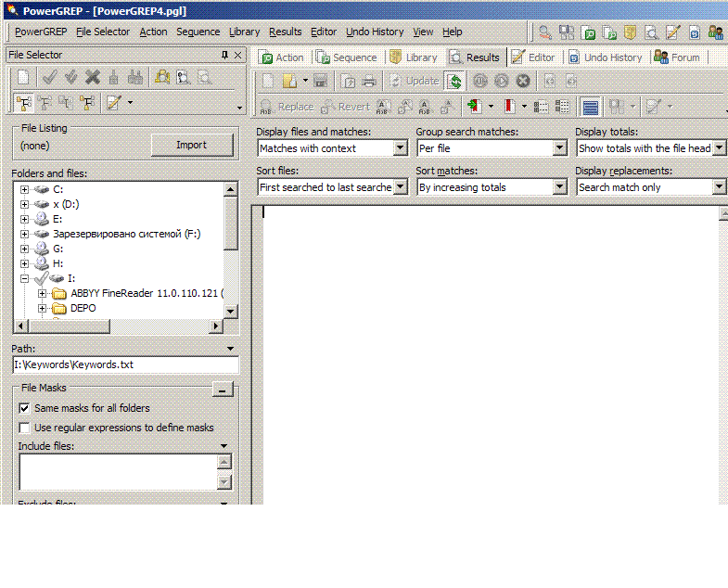This screenshot has height=588, width=728.
Task: Click the crossed-out exclude marker icon
Action: pos(93,77)
